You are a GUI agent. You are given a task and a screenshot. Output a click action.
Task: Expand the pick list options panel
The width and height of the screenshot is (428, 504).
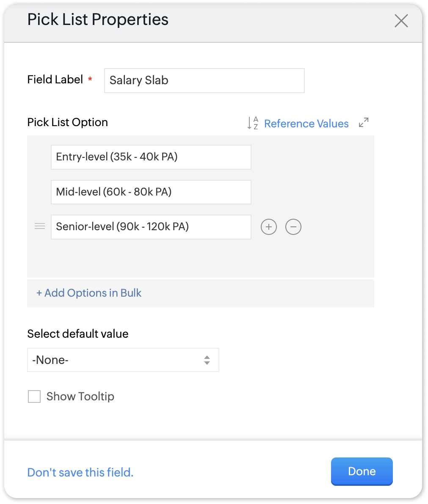(364, 123)
